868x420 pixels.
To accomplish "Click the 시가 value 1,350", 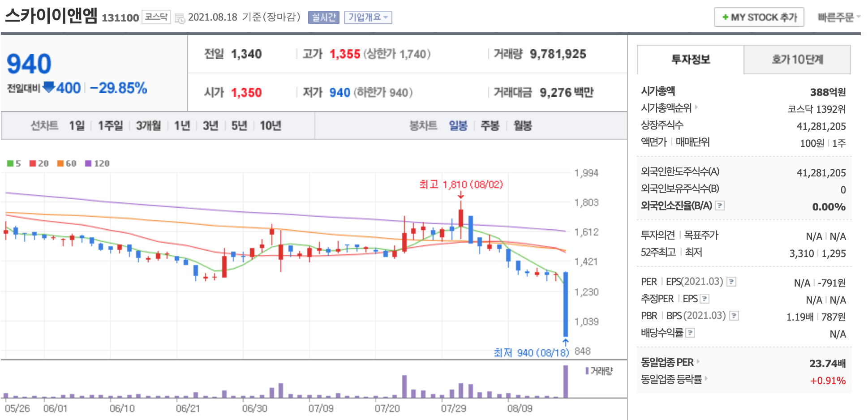I will (246, 93).
